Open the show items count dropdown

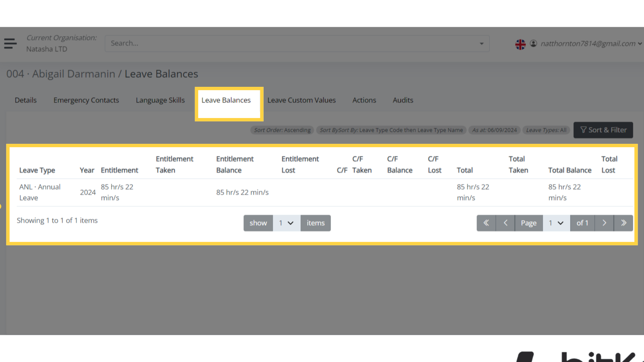point(286,223)
